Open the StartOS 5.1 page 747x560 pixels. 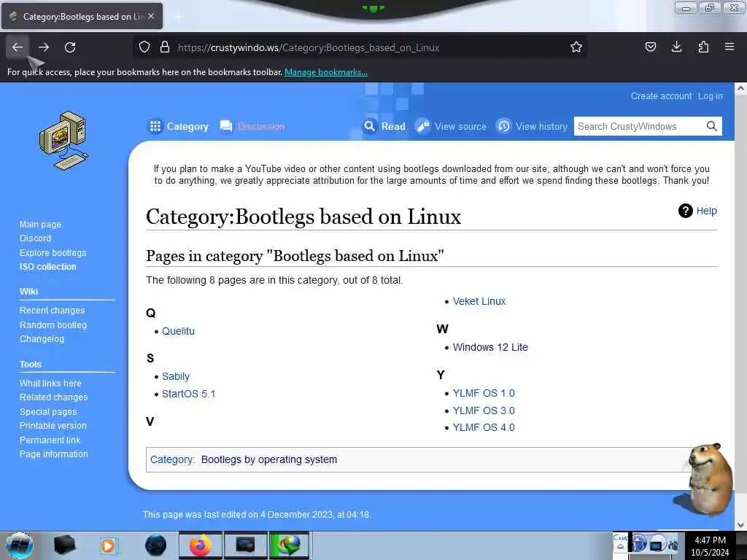[188, 394]
